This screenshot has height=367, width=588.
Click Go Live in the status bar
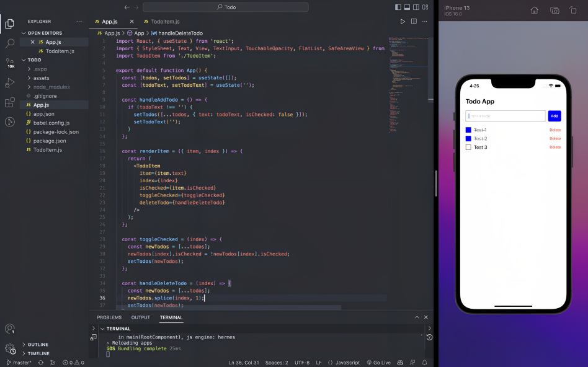pyautogui.click(x=378, y=363)
